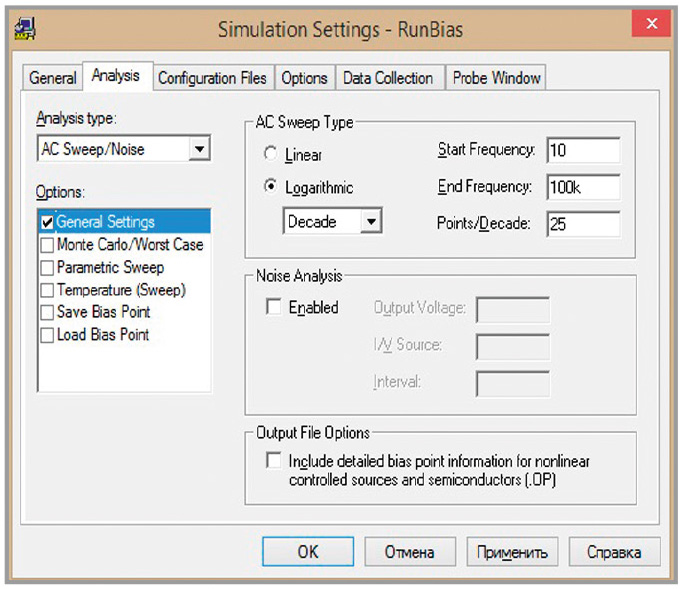683x589 pixels.
Task: Select the Logarithmic sweep radio button
Action: [x=270, y=187]
